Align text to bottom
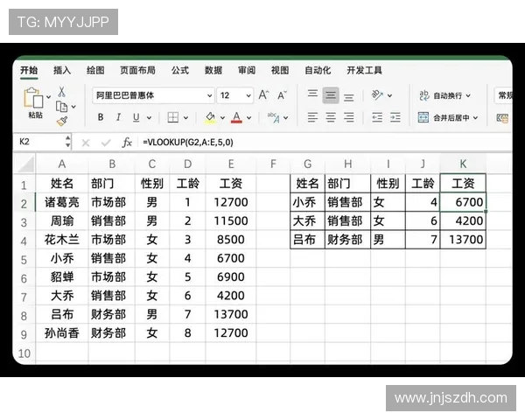This screenshot has height=420, width=525. (348, 97)
